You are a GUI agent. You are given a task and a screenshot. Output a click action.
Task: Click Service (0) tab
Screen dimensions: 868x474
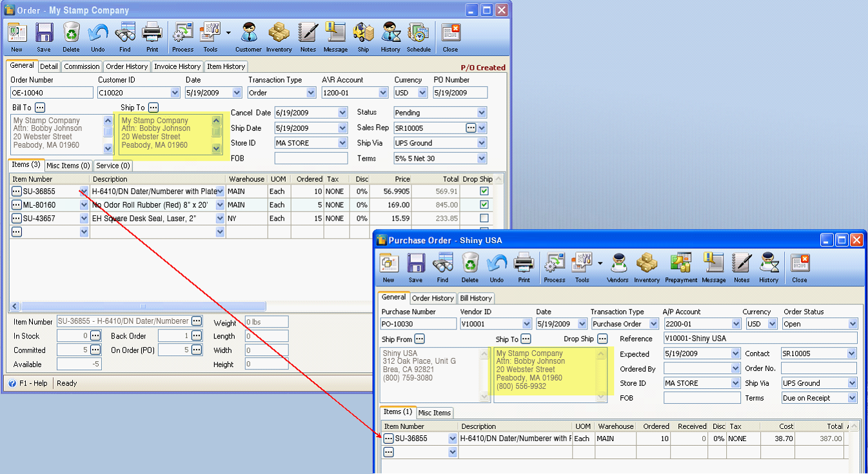tap(113, 166)
